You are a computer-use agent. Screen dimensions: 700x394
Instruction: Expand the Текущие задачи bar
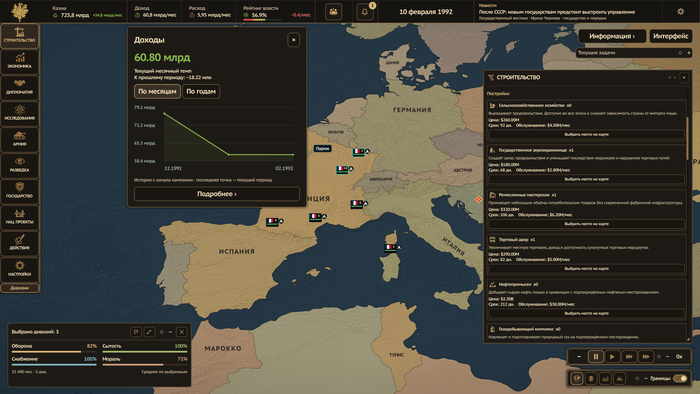(x=689, y=53)
